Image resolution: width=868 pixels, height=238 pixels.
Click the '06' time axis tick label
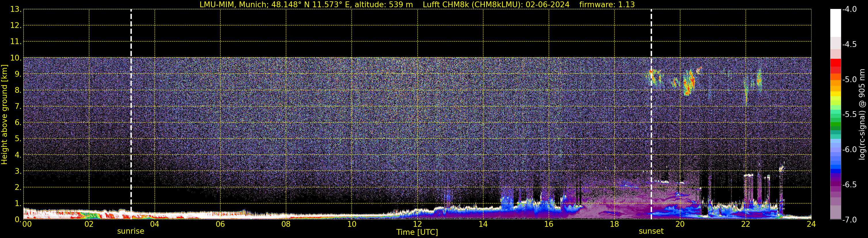click(220, 224)
